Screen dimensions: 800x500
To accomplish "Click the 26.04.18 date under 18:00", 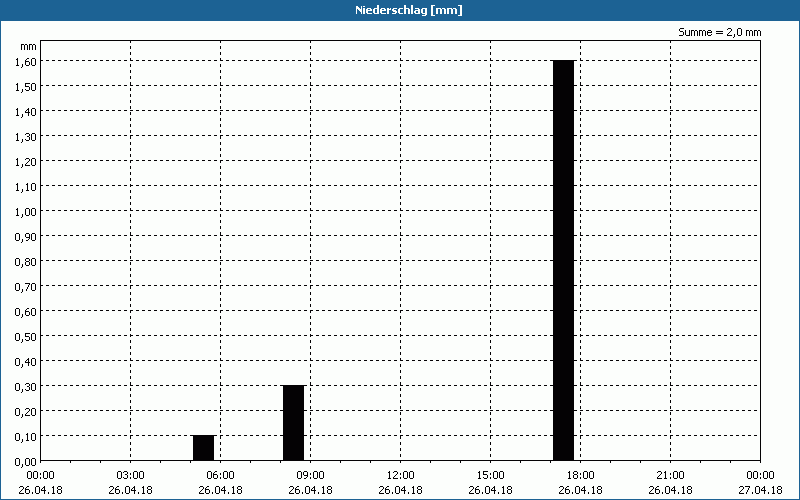I will pyautogui.click(x=580, y=490).
